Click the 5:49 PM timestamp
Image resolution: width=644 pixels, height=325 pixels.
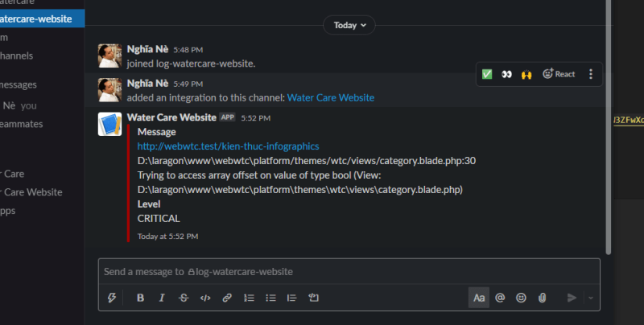point(188,84)
